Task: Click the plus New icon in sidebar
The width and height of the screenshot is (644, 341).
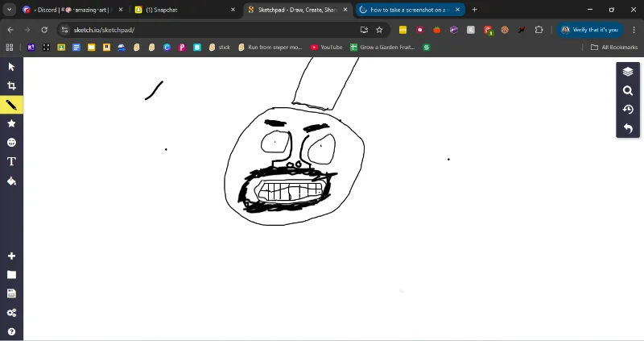Action: [11, 256]
